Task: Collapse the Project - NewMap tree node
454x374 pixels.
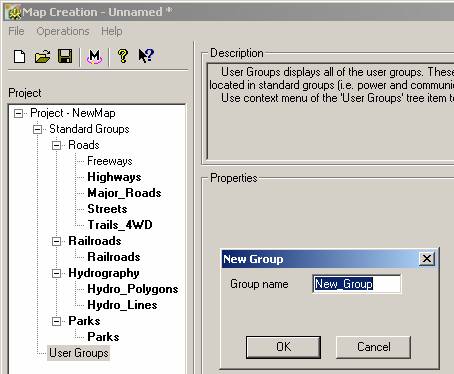Action: click(19, 113)
